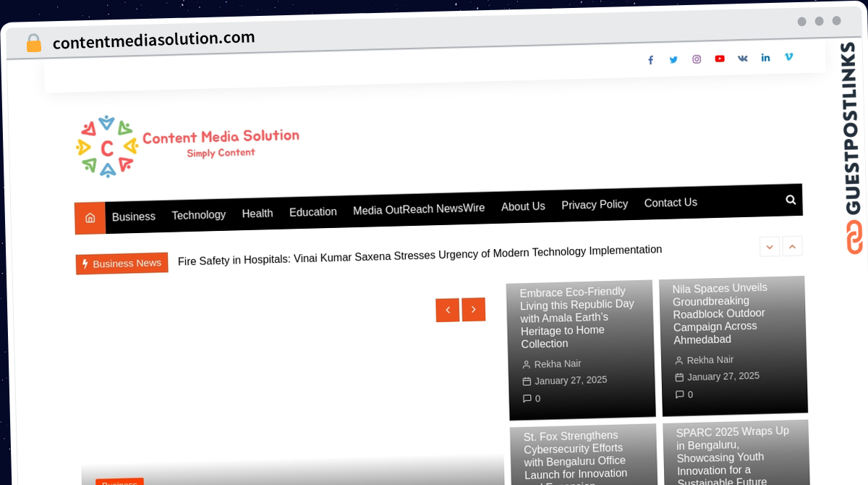The image size is (868, 485).
Task: Open the Privacy Policy menu item
Action: click(x=595, y=205)
